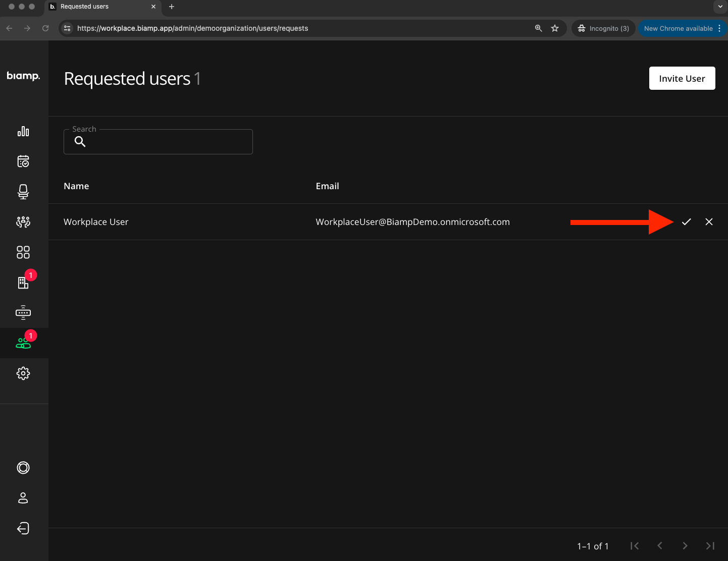728x561 pixels.
Task: Open the analytics bar chart sidebar icon
Action: point(23,131)
